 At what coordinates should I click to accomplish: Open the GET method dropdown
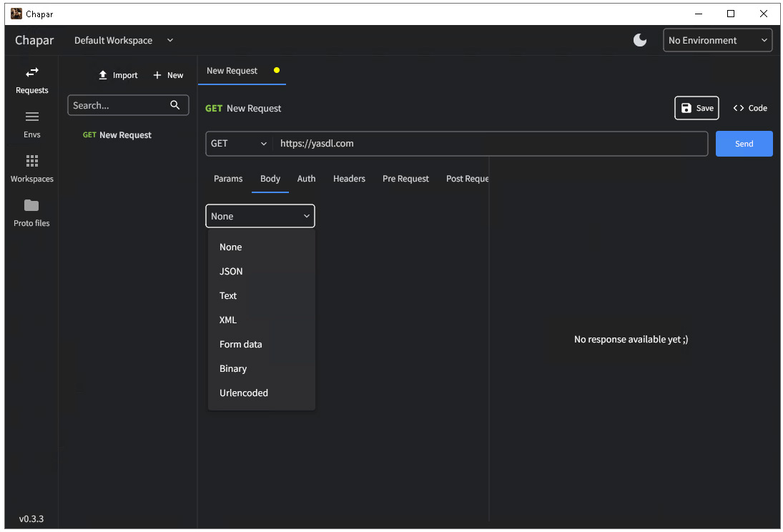[x=239, y=144]
